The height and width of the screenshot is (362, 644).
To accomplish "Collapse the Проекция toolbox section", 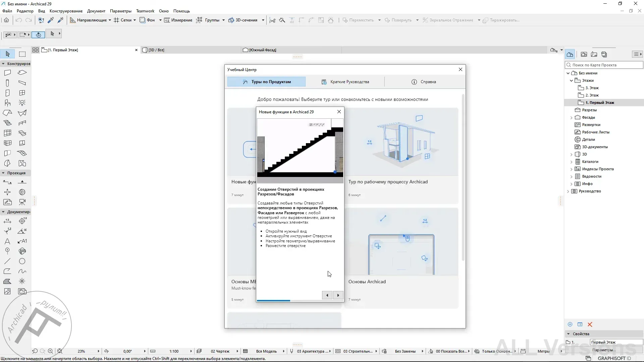I will tap(3, 173).
